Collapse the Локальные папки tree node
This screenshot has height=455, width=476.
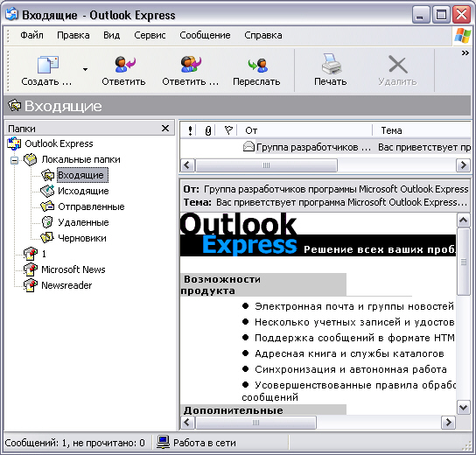coord(14,160)
